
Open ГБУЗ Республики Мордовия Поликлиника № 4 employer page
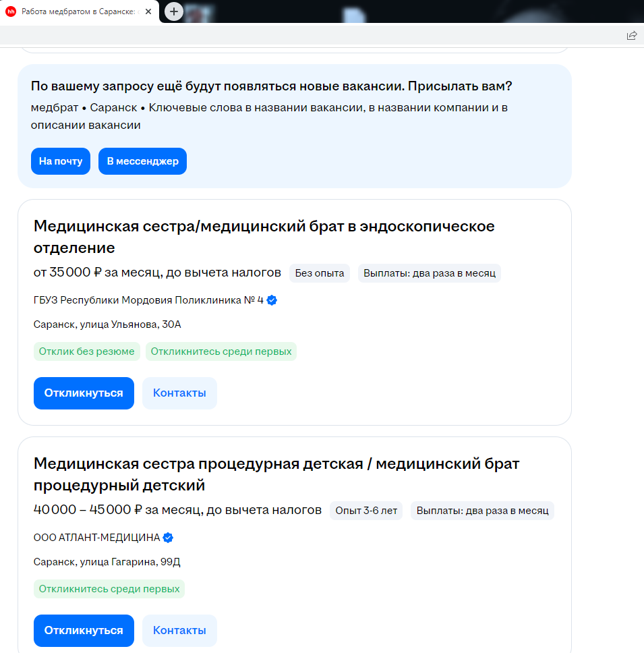(x=148, y=300)
